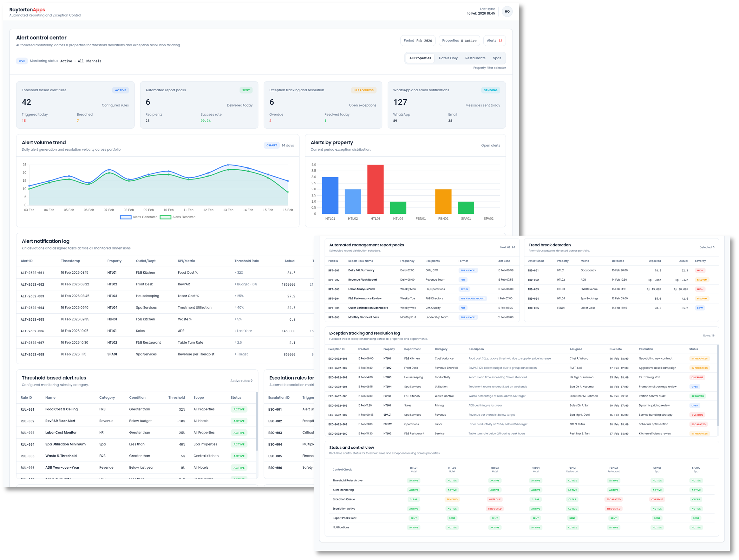Toggle Alert Monitoring ACTIVE for HTL02

pyautogui.click(x=452, y=490)
